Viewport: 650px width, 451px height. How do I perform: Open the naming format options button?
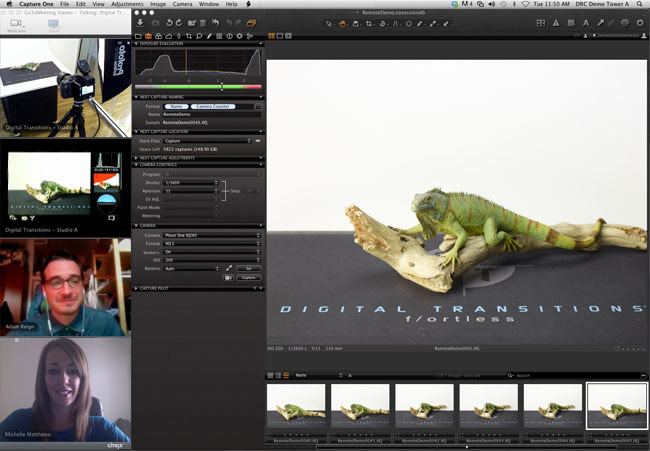[258, 107]
